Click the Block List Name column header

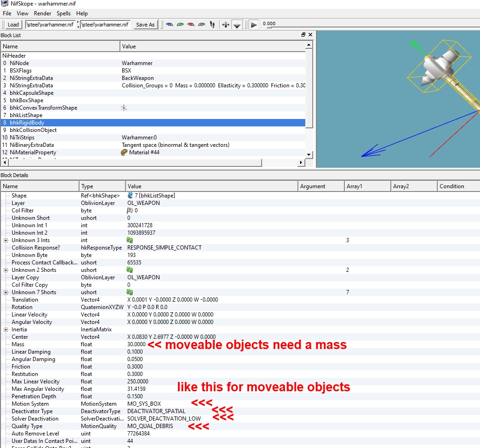click(x=60, y=46)
